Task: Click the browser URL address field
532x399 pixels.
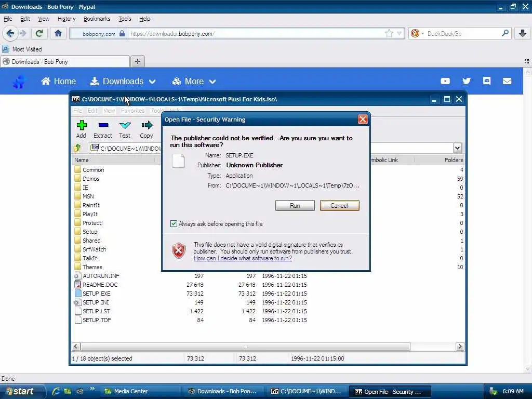Action: tap(256, 33)
